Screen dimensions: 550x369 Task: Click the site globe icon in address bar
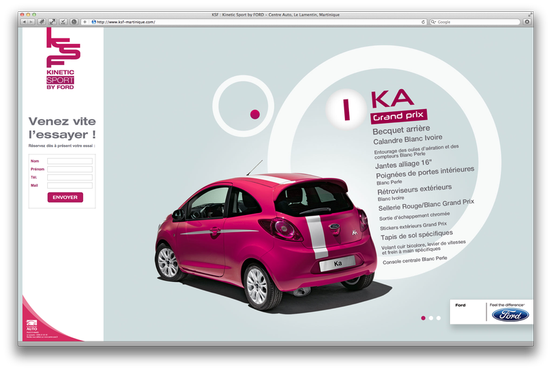click(x=94, y=22)
